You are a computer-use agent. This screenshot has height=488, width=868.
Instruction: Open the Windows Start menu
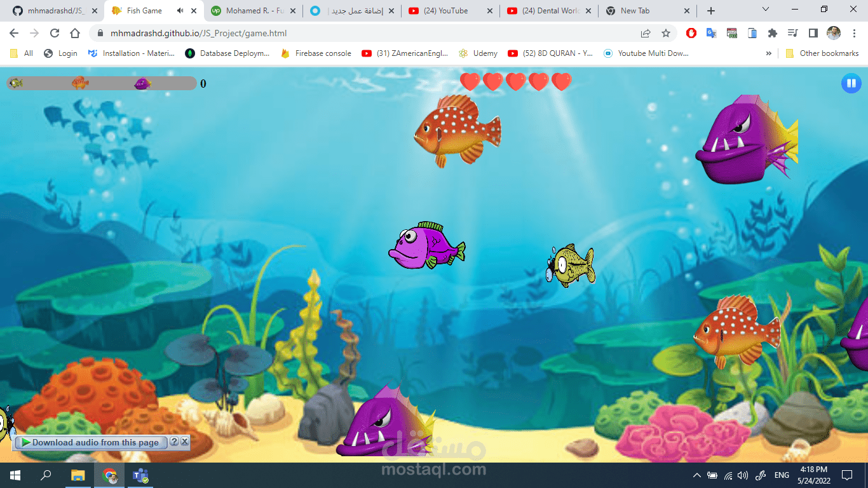pos(15,475)
